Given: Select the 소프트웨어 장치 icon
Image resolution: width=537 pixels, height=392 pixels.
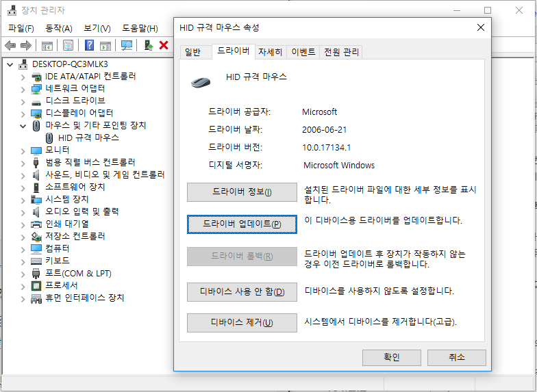Looking at the screenshot, I should coord(36,187).
